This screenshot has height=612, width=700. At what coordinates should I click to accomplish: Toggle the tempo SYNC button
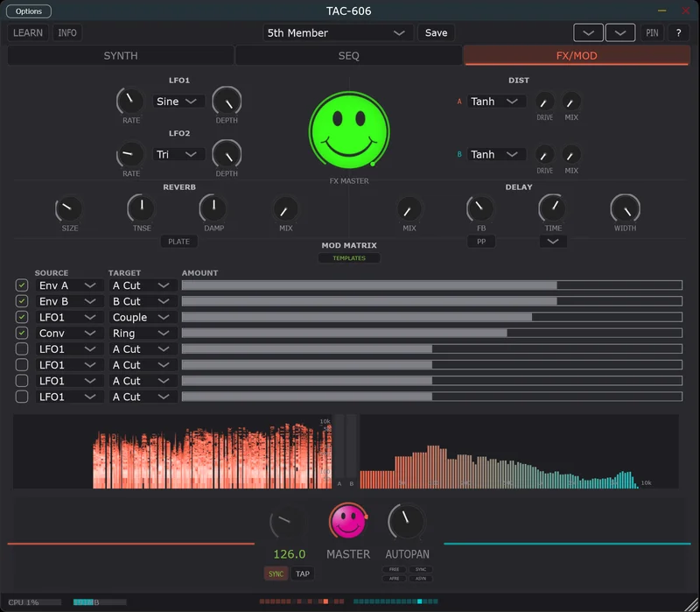(x=276, y=574)
